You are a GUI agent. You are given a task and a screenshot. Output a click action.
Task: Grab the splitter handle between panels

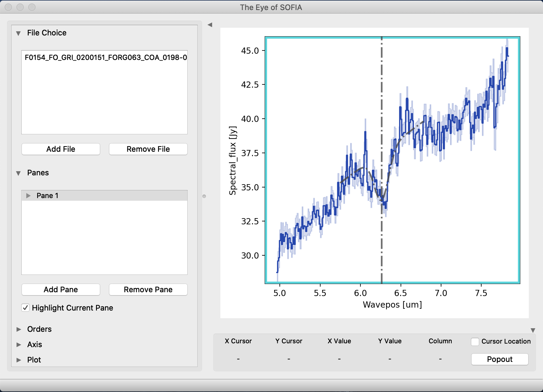(204, 196)
